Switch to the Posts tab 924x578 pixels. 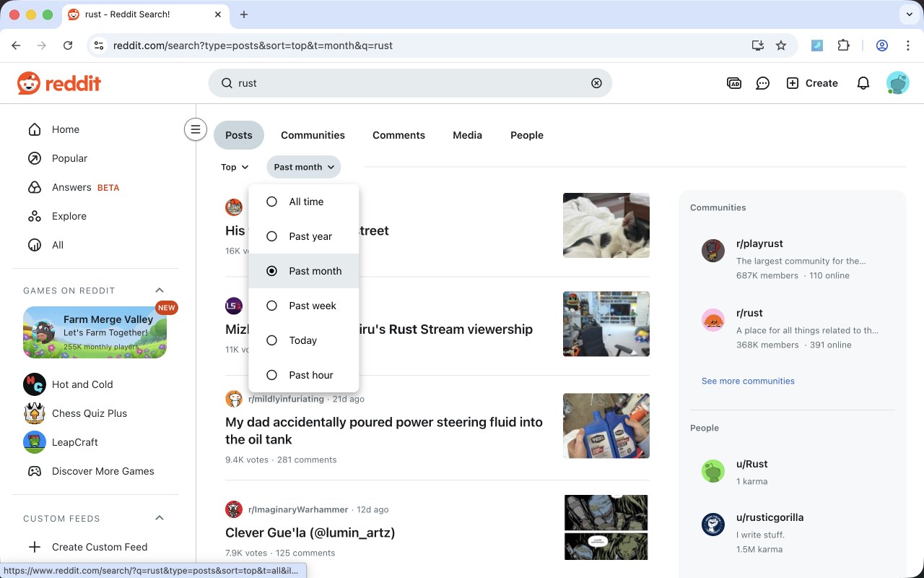tap(239, 135)
